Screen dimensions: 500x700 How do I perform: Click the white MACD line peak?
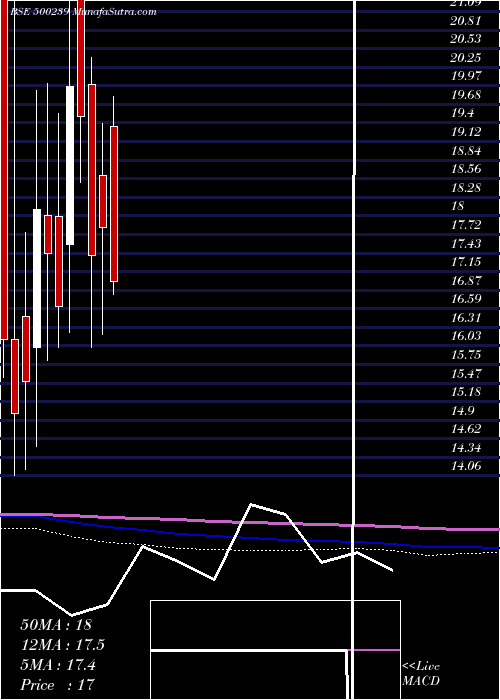251,504
